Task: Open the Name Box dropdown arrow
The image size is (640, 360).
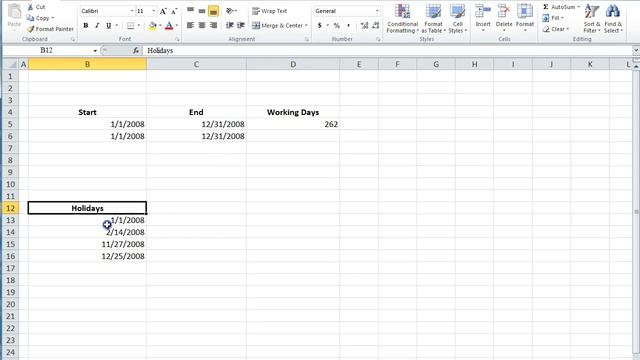Action: point(95,51)
